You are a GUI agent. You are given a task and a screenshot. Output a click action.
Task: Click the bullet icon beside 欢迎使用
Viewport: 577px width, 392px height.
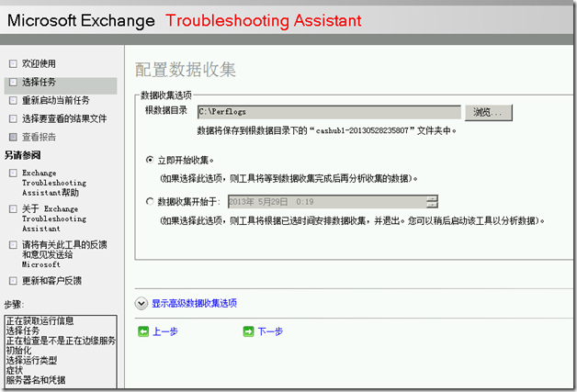(x=13, y=63)
